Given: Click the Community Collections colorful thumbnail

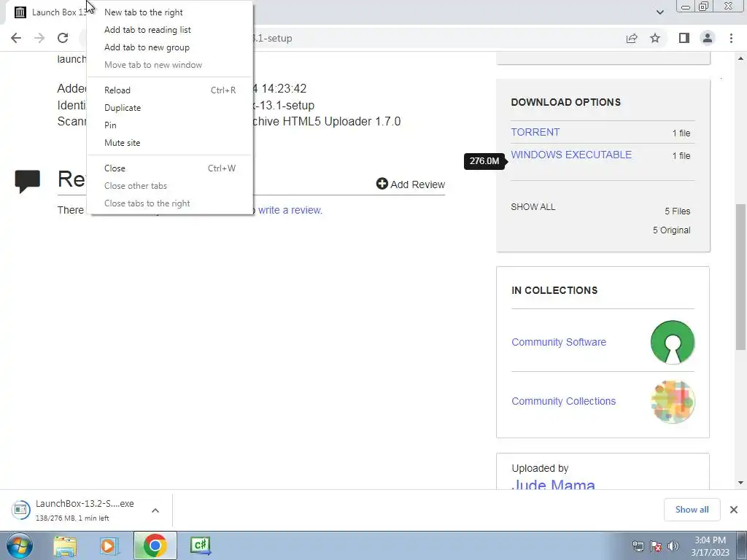Looking at the screenshot, I should [x=672, y=402].
